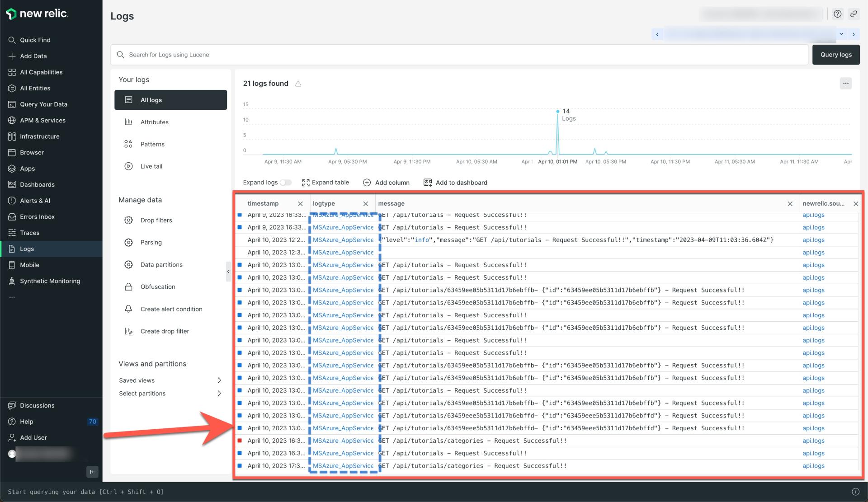
Task: Select the blue checkbox on first log row
Action: coord(240,215)
